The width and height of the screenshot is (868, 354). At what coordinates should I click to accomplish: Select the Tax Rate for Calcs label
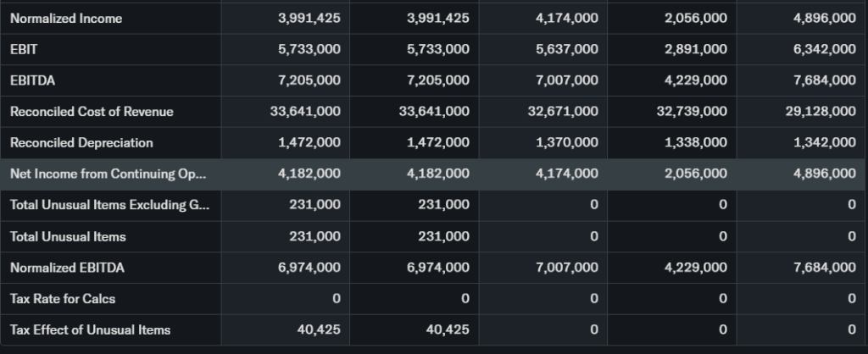click(x=63, y=299)
